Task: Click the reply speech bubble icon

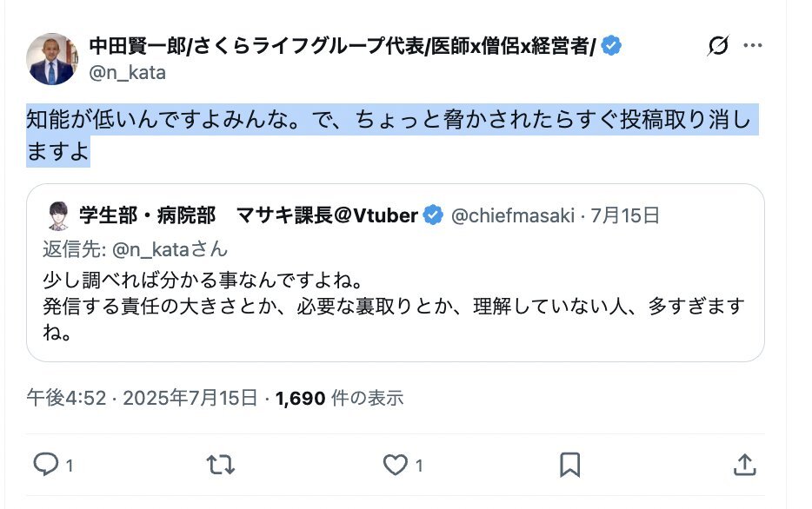Action: pyautogui.click(x=45, y=466)
